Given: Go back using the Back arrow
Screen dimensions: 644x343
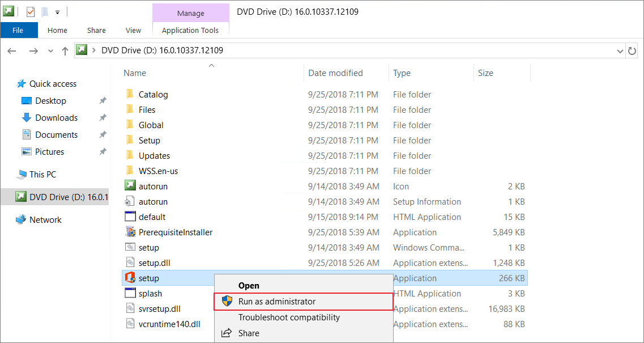Looking at the screenshot, I should [11, 50].
